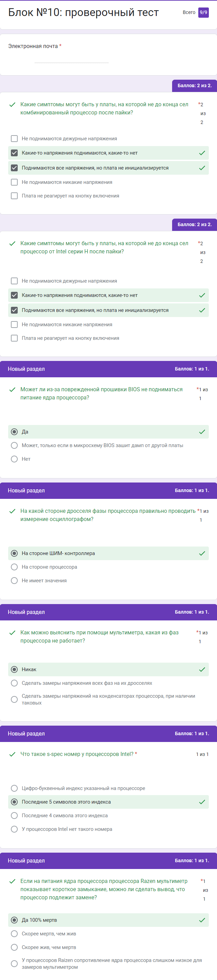Screen dimensions: 217x980
Task: Check "Не поднимаются никакие напряжения" under комбинированный процессор question
Action: (x=14, y=182)
